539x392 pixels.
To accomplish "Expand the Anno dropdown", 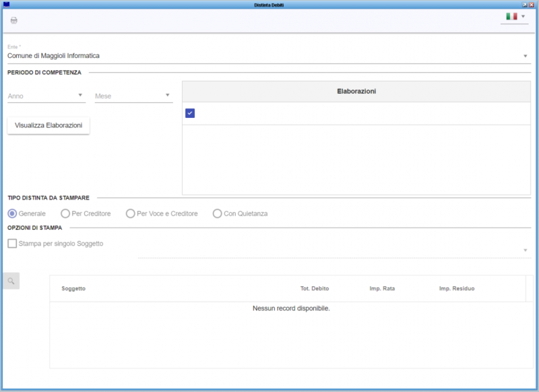I will [x=80, y=96].
